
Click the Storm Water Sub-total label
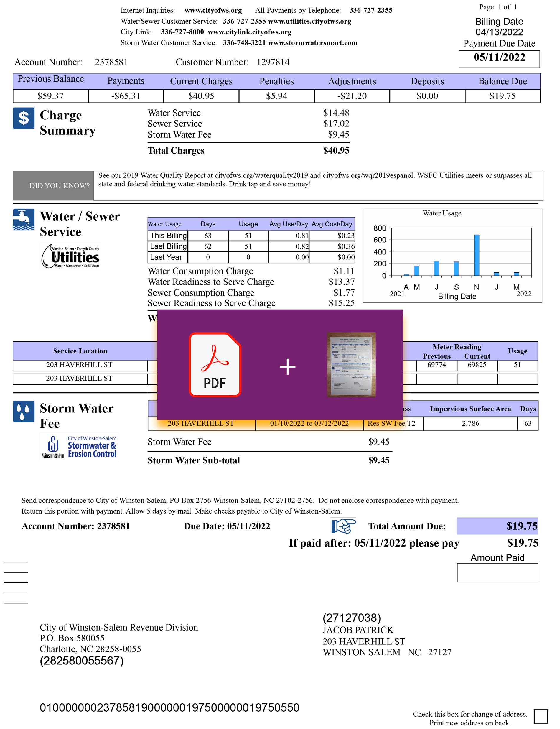click(x=194, y=460)
